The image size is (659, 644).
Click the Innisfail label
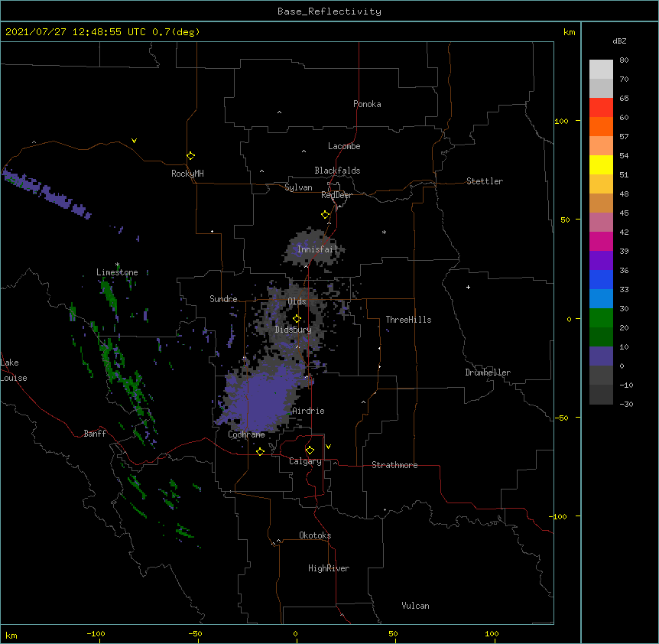click(x=318, y=249)
